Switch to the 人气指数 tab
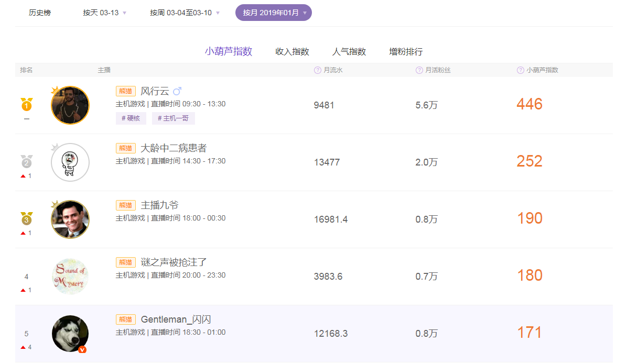 350,51
